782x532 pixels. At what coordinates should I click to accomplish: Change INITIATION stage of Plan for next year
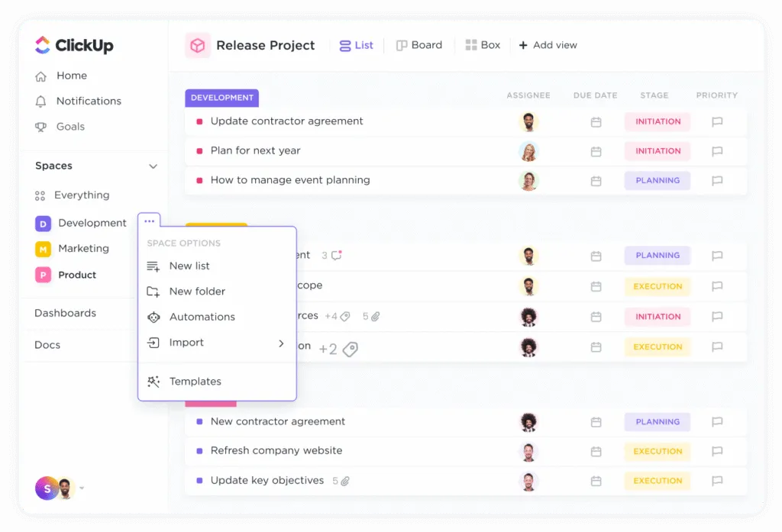point(658,151)
